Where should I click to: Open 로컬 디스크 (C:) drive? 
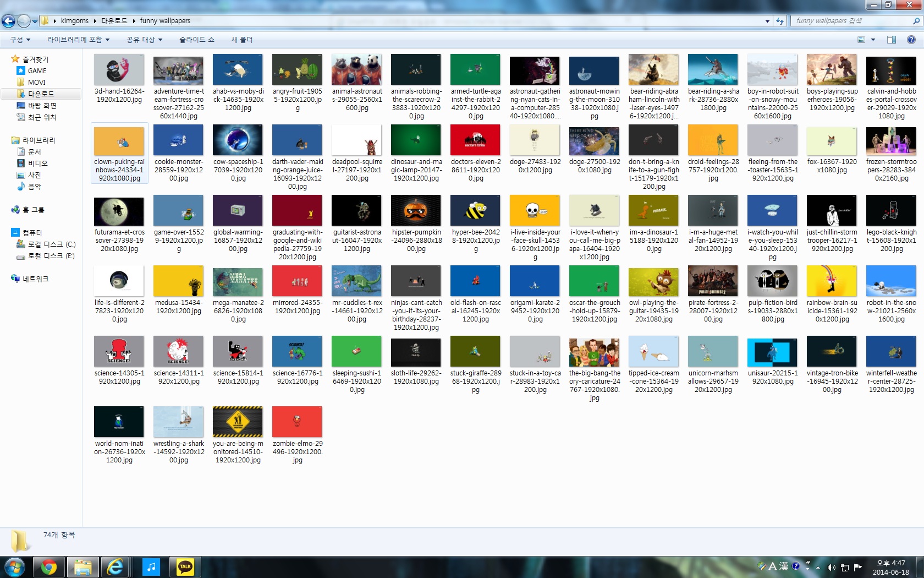(51, 244)
